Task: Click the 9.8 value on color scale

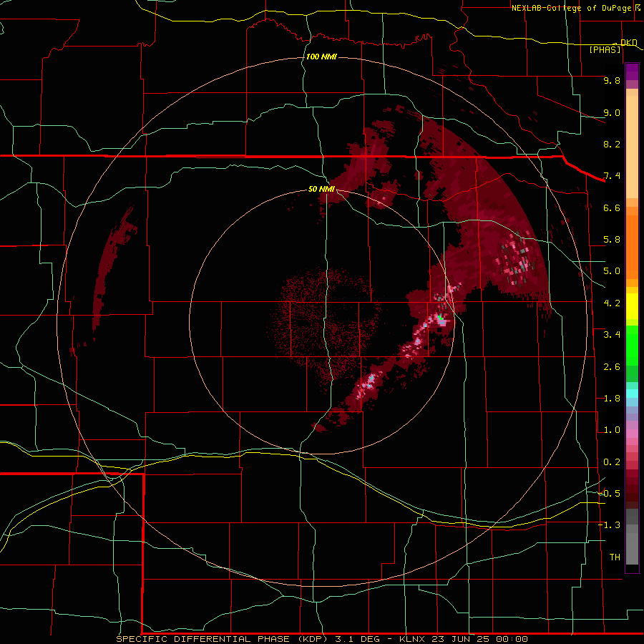Action: (x=612, y=80)
